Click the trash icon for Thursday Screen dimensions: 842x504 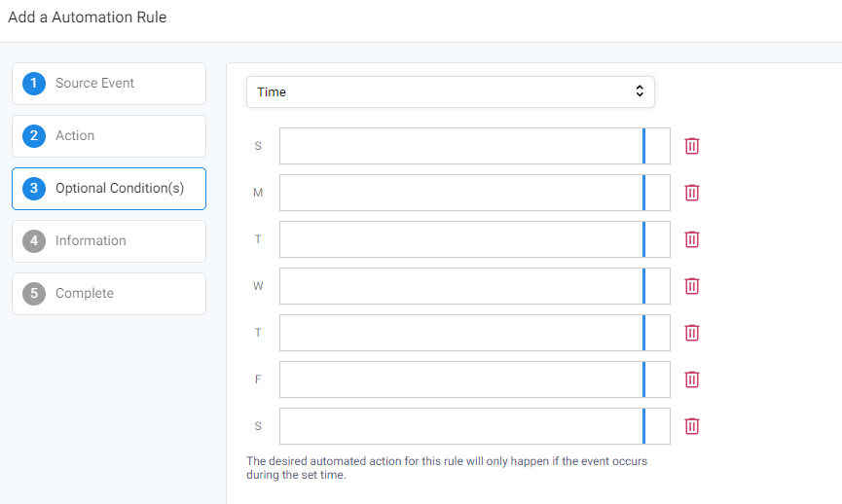(x=692, y=333)
